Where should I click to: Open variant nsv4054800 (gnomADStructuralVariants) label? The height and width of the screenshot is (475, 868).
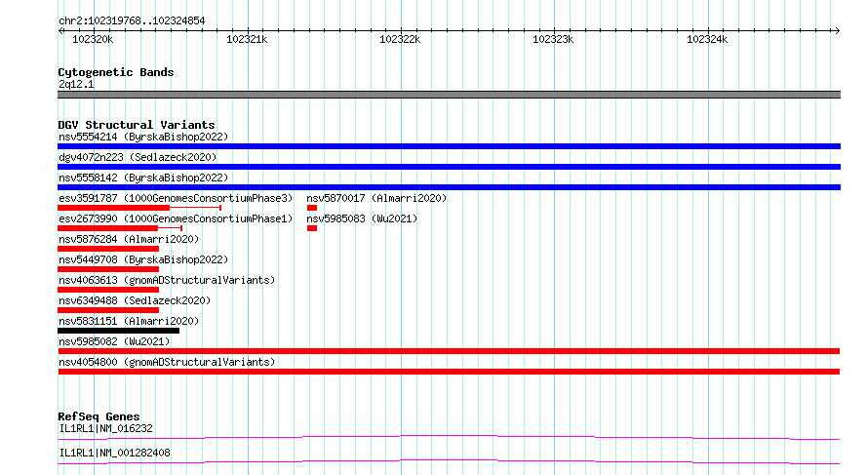[167, 362]
